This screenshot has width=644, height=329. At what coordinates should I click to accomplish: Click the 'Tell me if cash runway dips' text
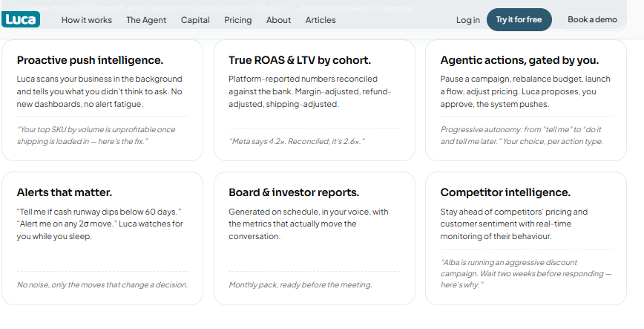tap(100, 224)
